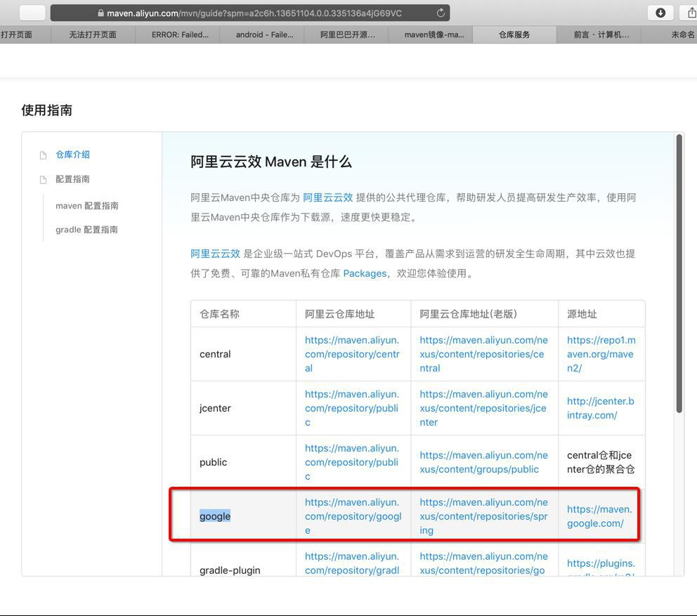Click 阿里云云效 link starting second paragraph

215,254
